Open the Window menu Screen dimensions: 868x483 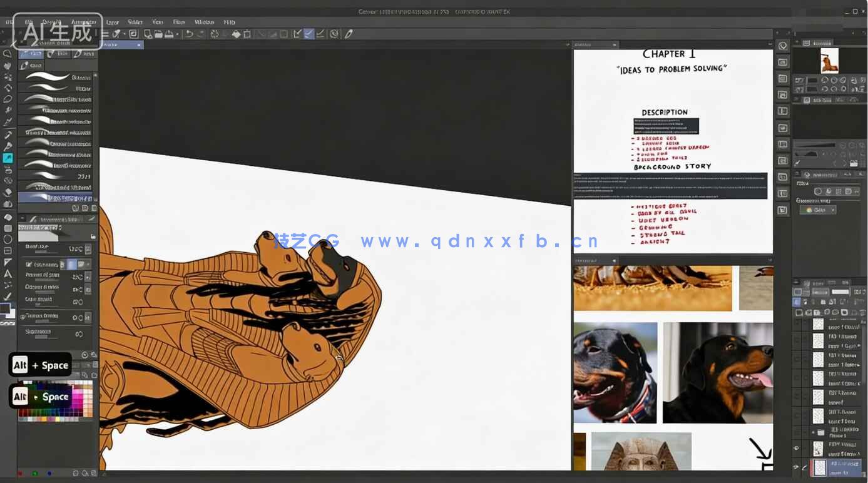point(204,22)
